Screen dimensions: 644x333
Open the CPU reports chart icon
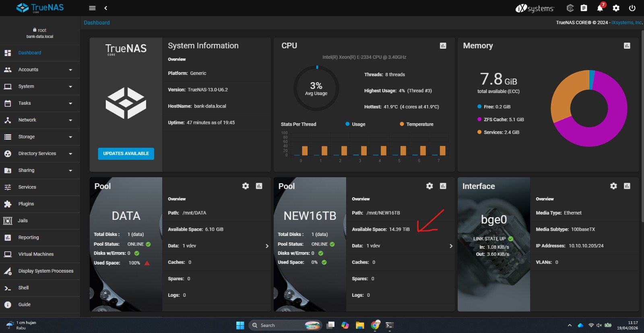coord(443,46)
